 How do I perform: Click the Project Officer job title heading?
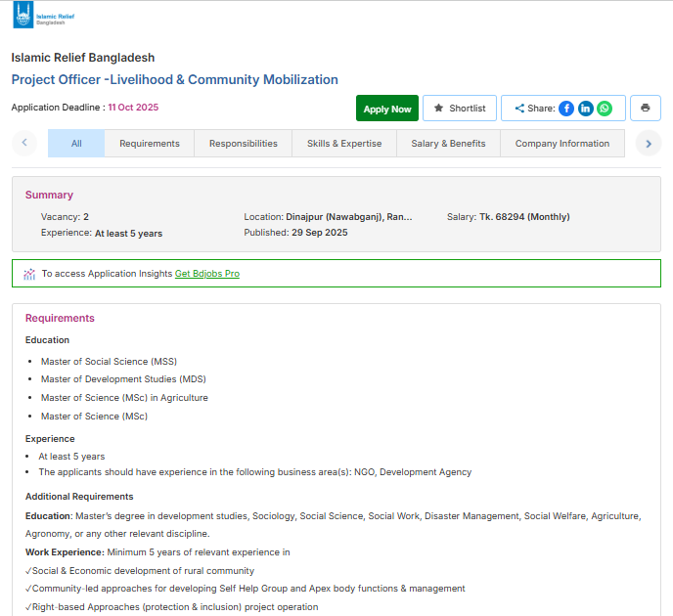click(175, 80)
